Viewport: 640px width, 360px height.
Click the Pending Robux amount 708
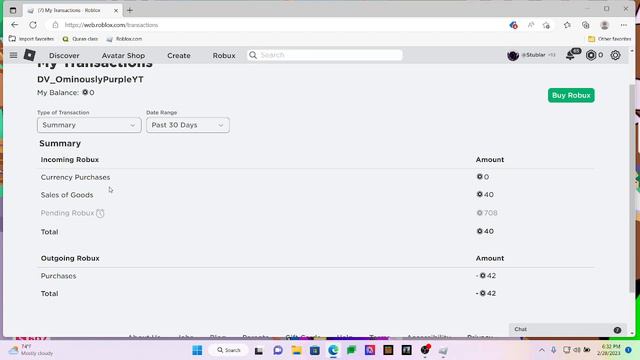pos(487,213)
